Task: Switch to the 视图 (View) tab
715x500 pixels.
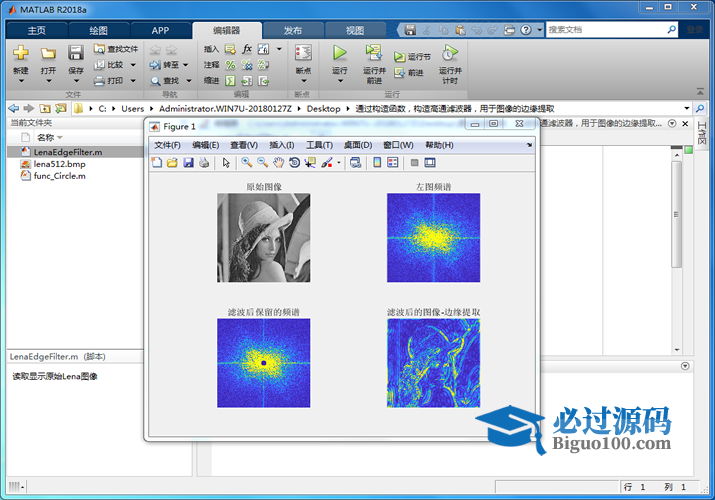Action: coord(355,31)
